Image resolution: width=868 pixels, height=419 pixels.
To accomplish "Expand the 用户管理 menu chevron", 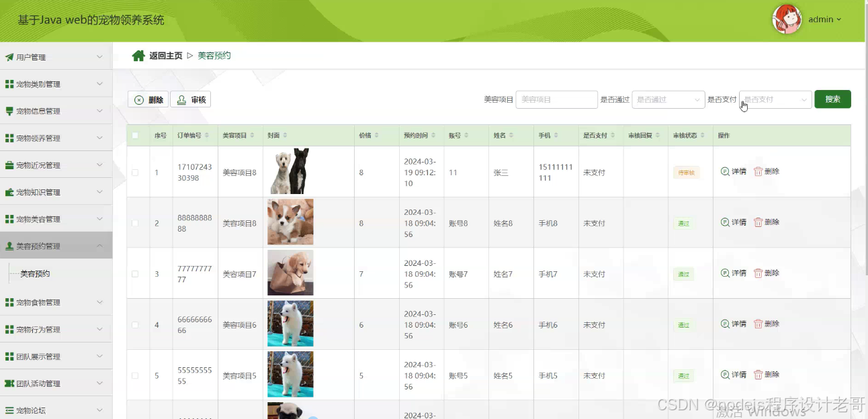I will 99,57.
